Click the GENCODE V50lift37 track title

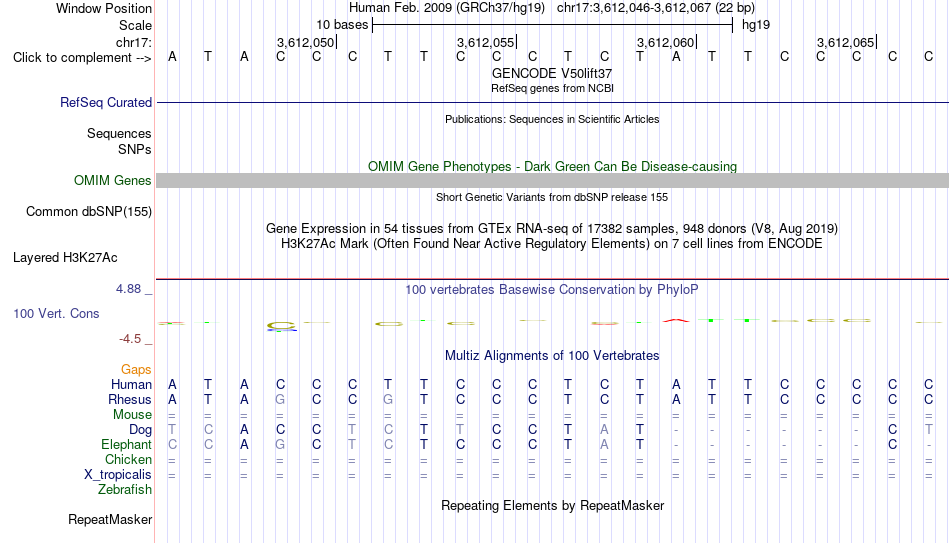552,73
